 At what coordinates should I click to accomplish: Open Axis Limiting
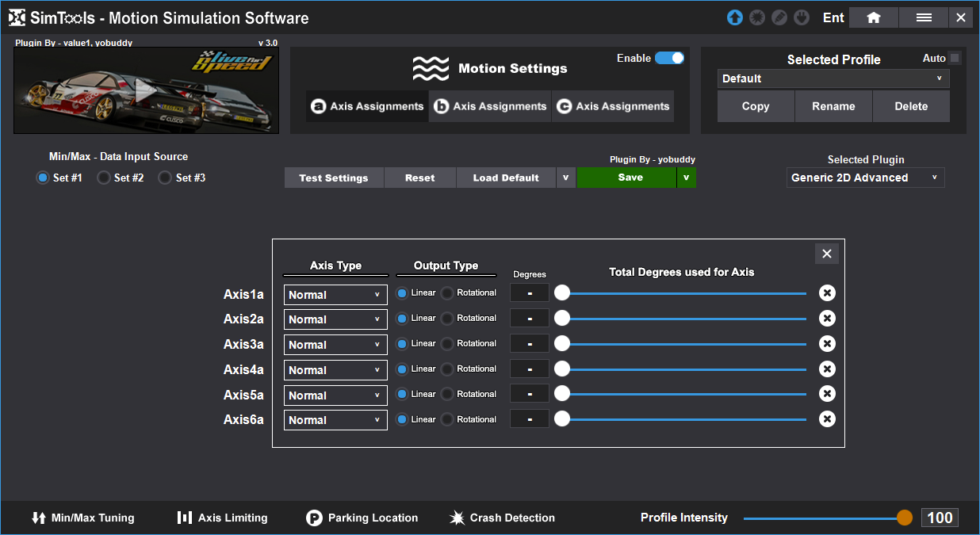pyautogui.click(x=222, y=518)
